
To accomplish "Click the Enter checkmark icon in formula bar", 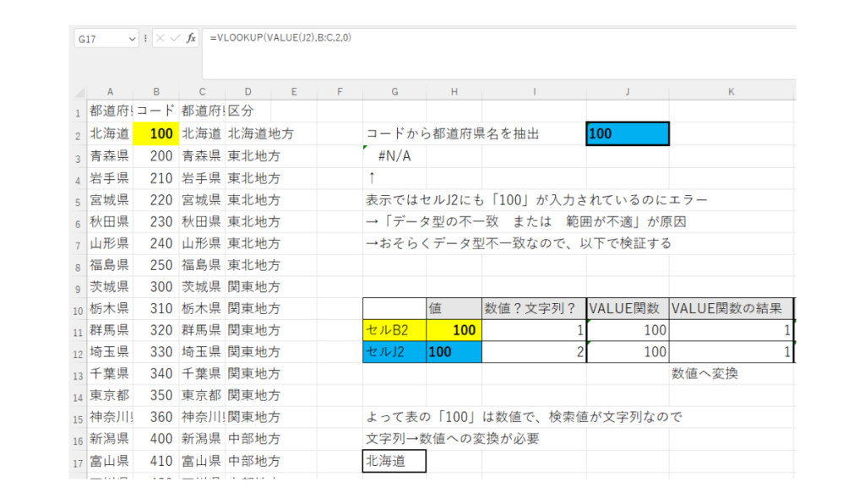I will coord(175,38).
